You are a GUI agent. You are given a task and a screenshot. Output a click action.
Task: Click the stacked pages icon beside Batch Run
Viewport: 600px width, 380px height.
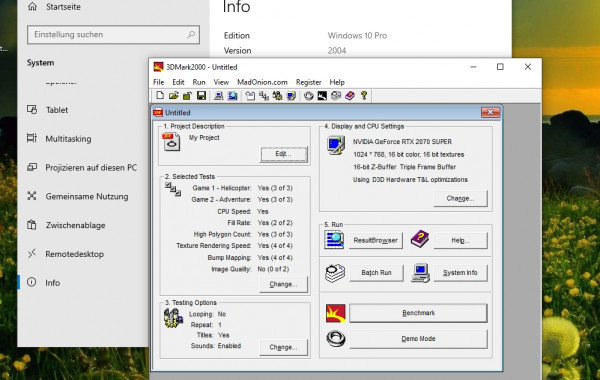(335, 273)
